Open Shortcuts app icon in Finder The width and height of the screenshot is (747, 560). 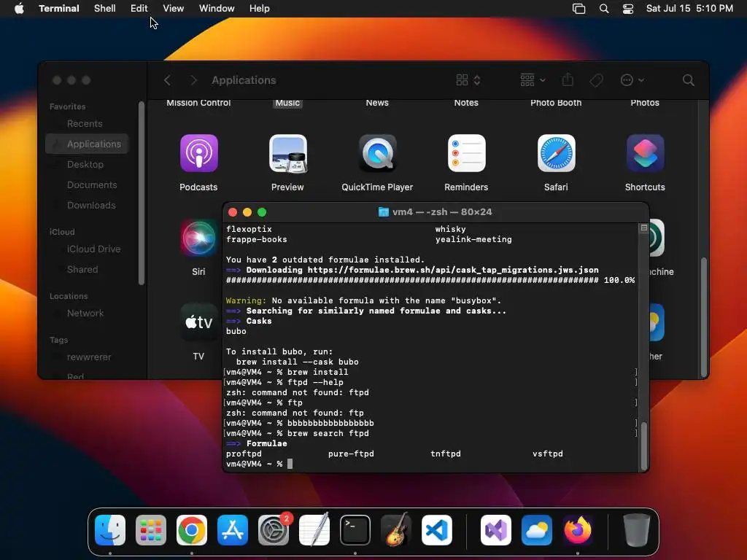(x=645, y=153)
